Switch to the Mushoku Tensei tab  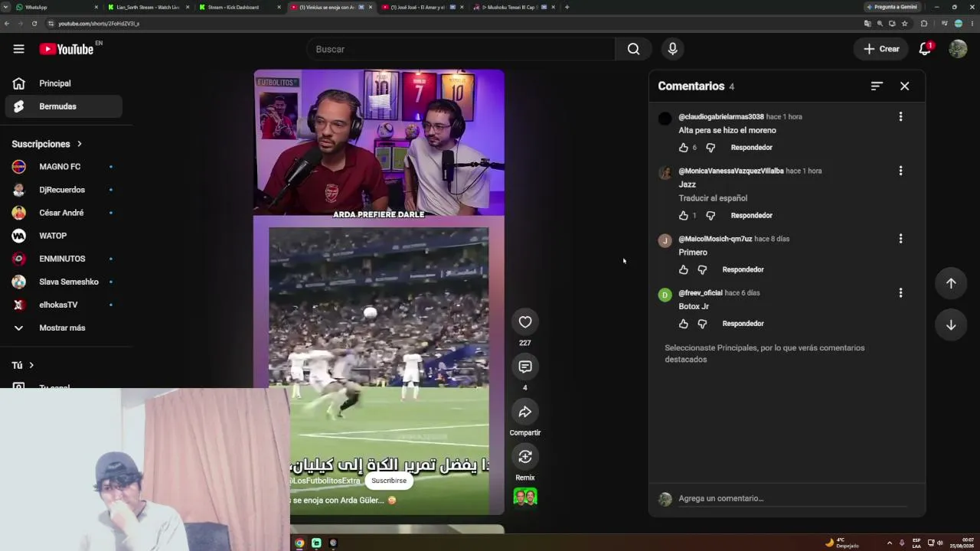click(514, 7)
